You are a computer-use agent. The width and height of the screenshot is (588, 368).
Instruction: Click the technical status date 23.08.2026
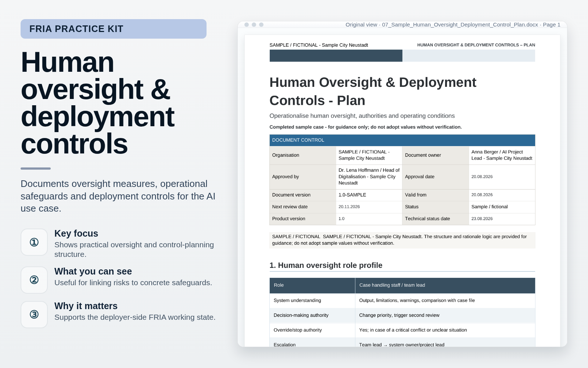(482, 219)
